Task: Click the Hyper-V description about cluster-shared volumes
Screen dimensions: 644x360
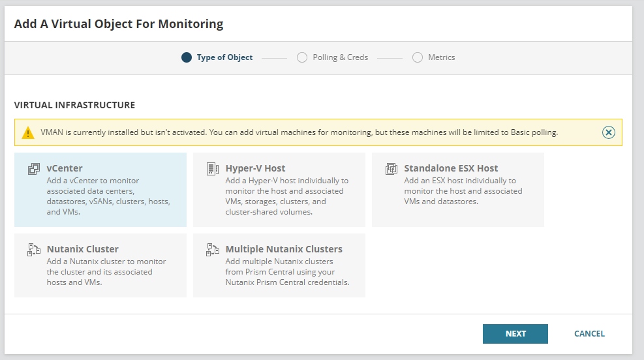Action: click(x=286, y=196)
